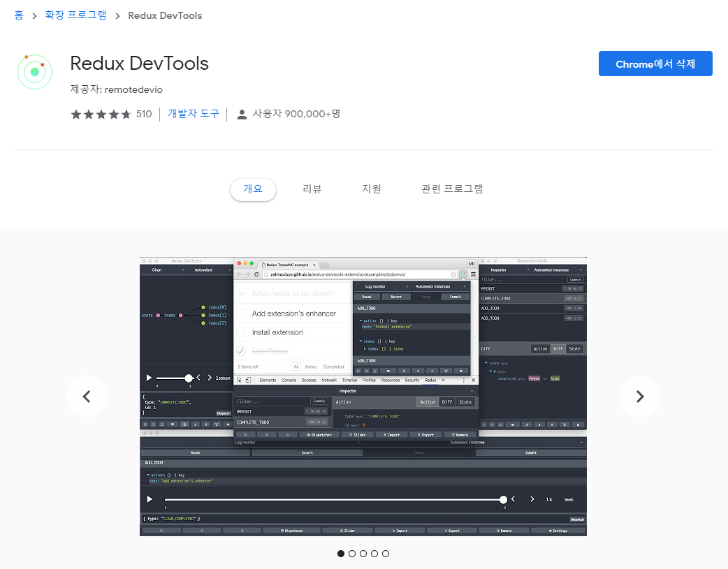Click the 제공자: remotedevio provider text
The width and height of the screenshot is (728, 569).
coord(116,89)
